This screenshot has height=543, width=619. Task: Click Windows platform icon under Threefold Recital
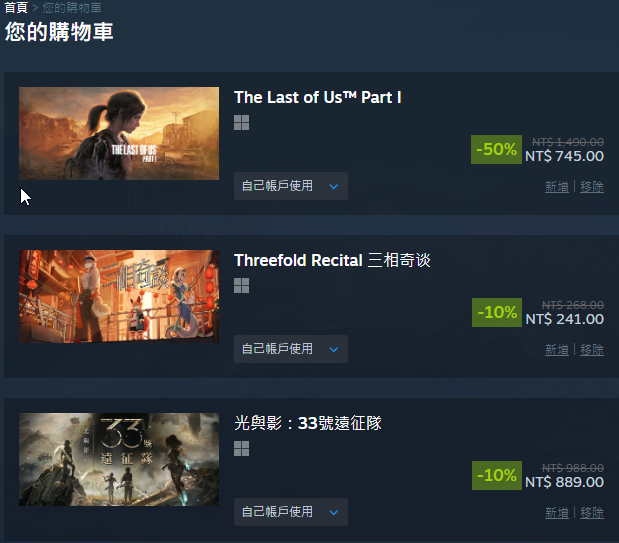pyautogui.click(x=241, y=286)
